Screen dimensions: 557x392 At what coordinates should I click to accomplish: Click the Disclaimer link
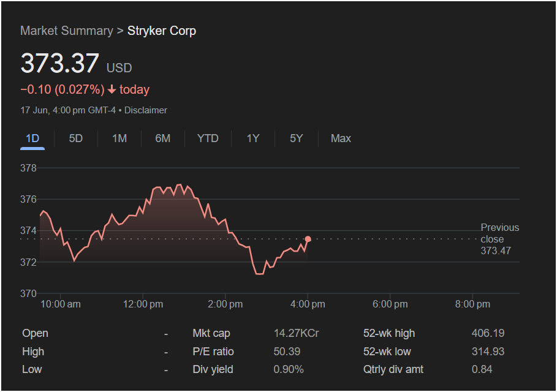(x=146, y=110)
